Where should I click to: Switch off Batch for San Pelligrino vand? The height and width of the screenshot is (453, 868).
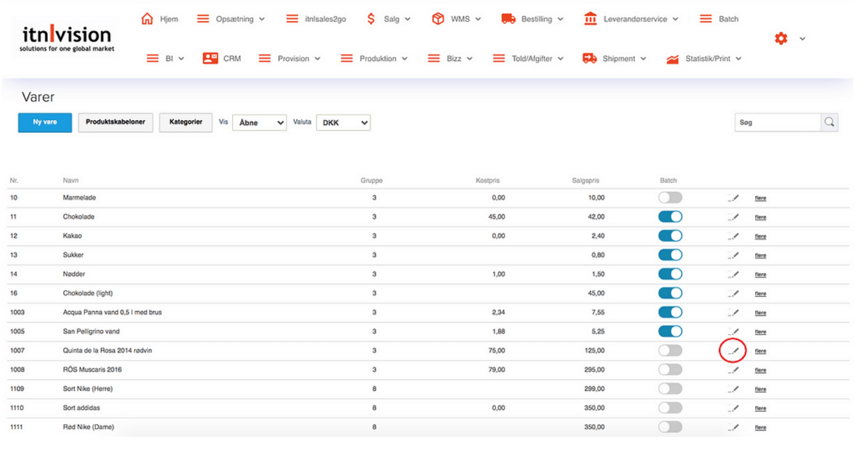[x=670, y=331]
